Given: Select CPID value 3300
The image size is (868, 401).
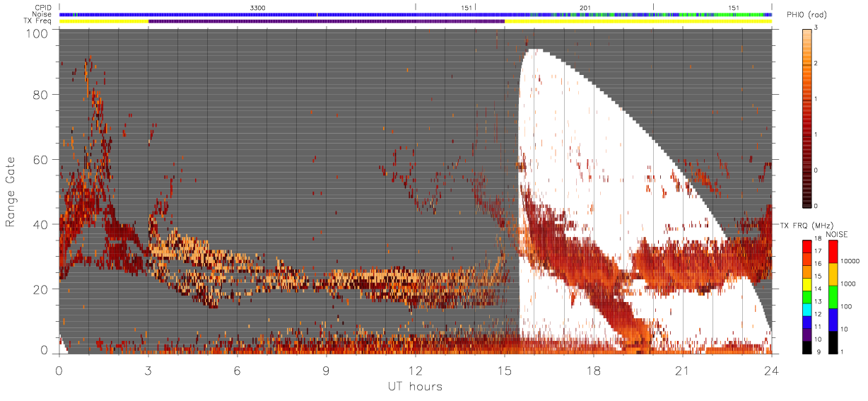Looking at the screenshot, I should (x=258, y=8).
